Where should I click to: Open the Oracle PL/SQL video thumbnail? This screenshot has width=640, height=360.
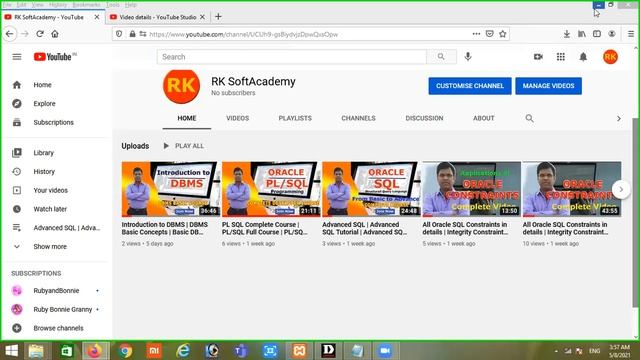[x=271, y=189]
